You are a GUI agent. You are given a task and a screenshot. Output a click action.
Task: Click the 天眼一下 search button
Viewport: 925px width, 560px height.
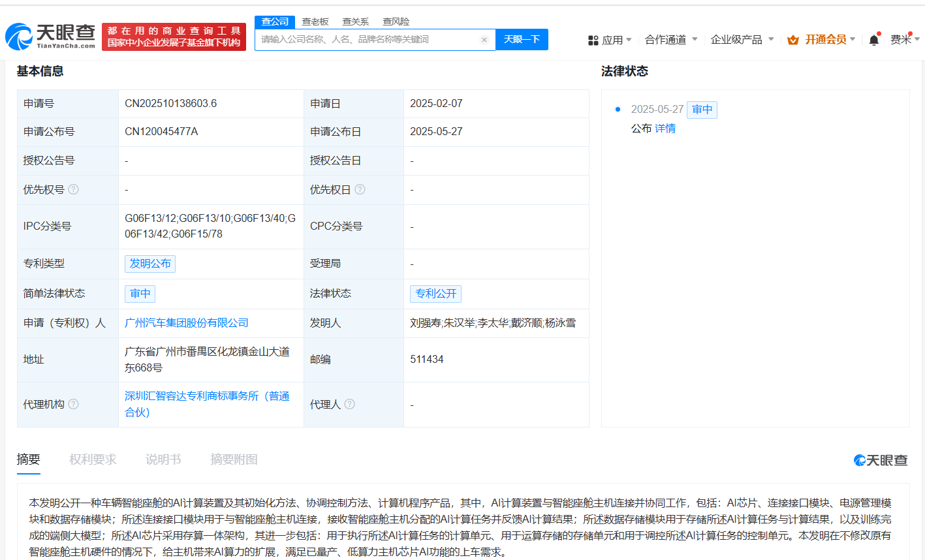[522, 40]
